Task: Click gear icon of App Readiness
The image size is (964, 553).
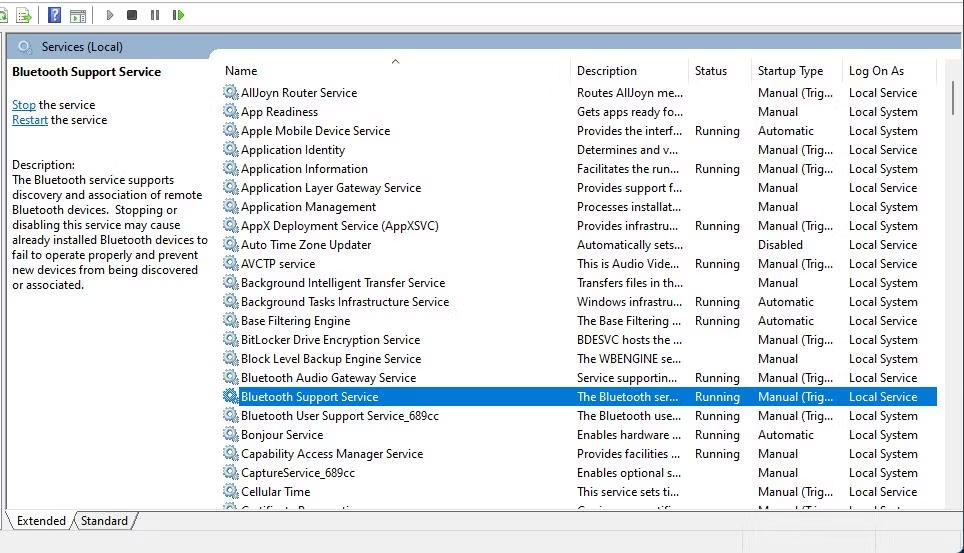Action: (231, 111)
